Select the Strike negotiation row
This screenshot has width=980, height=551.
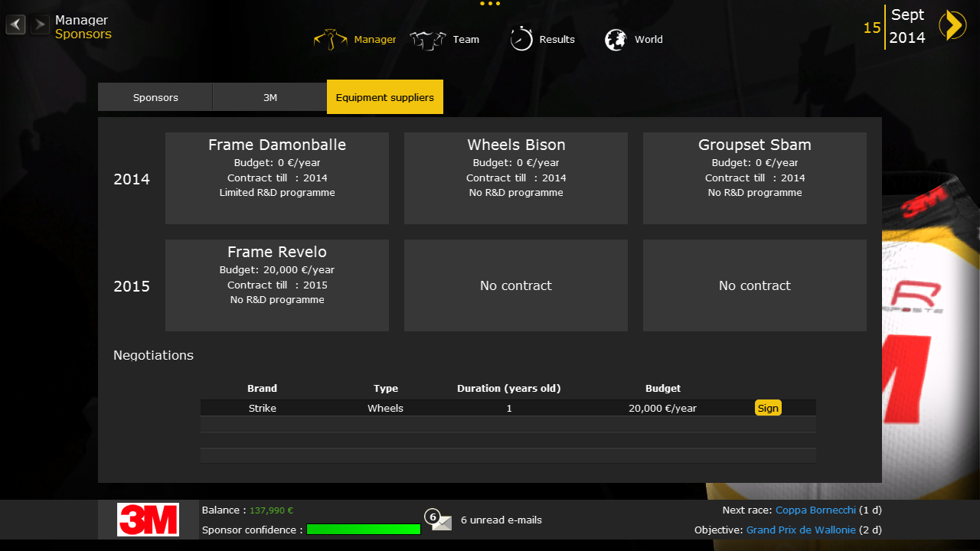[459, 408]
